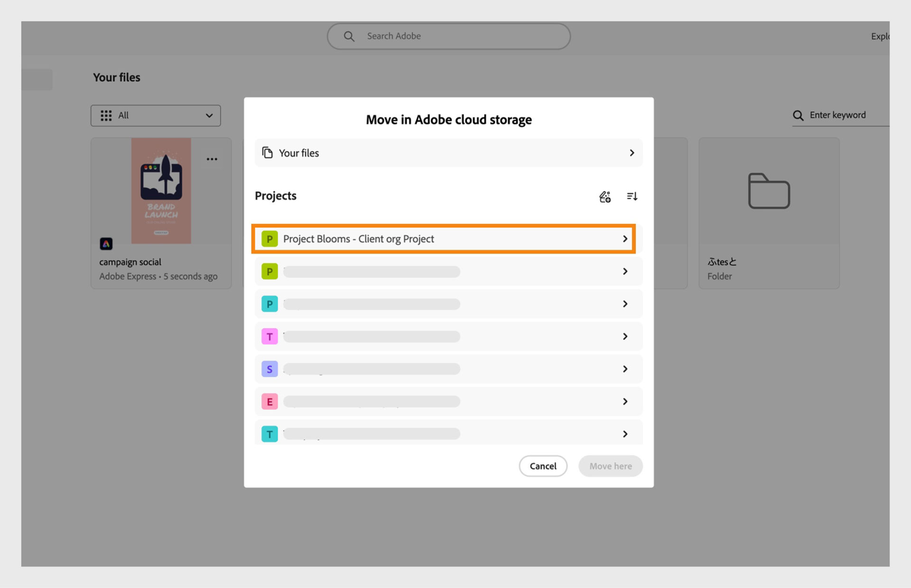Click the sort projects icon
911x588 pixels.
point(632,196)
